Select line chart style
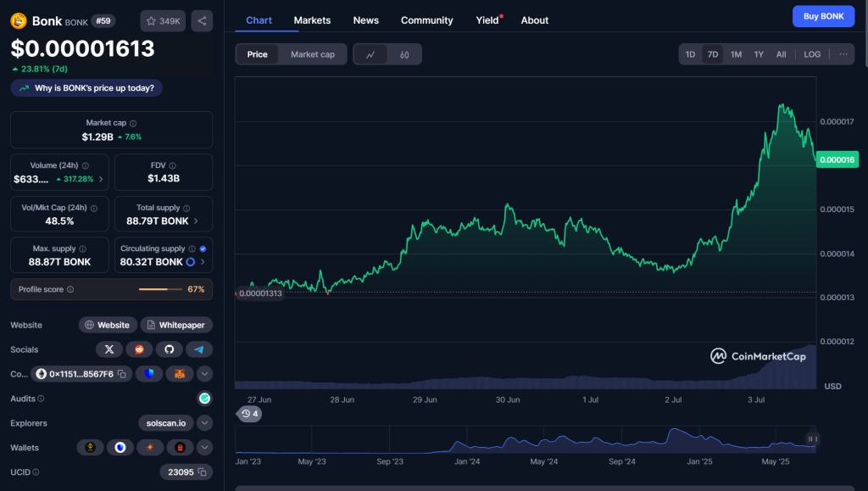This screenshot has height=491, width=868. coord(370,54)
